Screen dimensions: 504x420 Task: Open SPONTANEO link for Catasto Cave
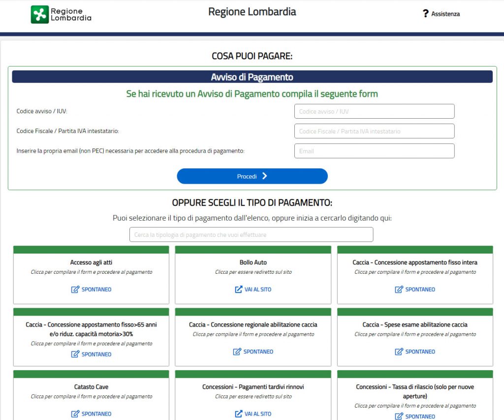pos(96,414)
